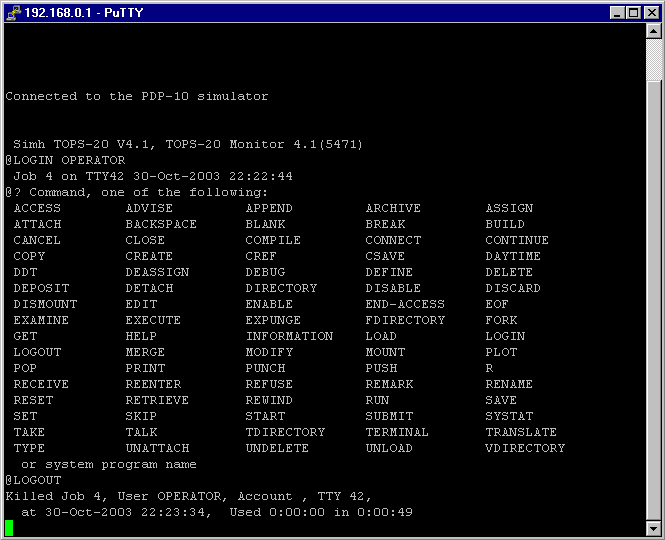Click the FORK command word
Viewport: 665px width, 540px height.
point(501,320)
